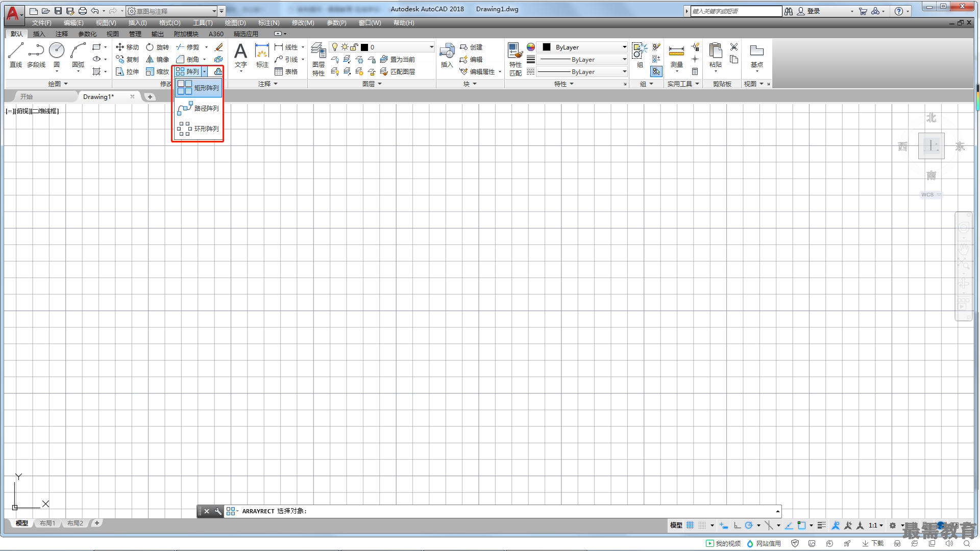Open Layer Properties (图层特性) manager
This screenshot has width=980, height=551.
coord(318,59)
